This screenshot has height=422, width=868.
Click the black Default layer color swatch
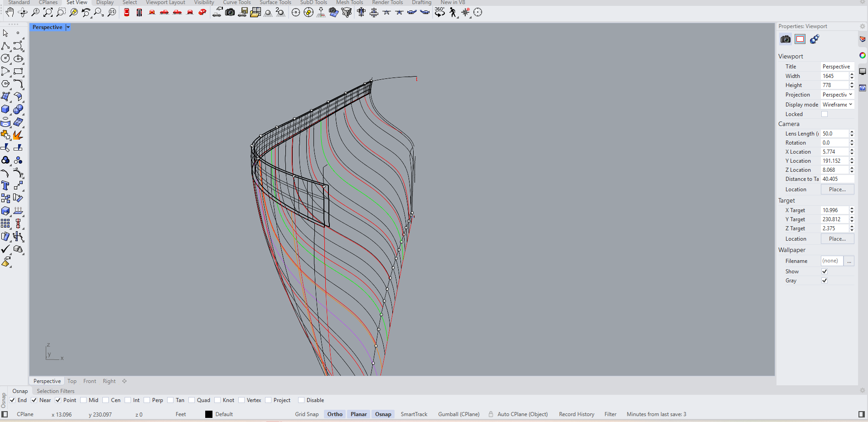(x=209, y=414)
